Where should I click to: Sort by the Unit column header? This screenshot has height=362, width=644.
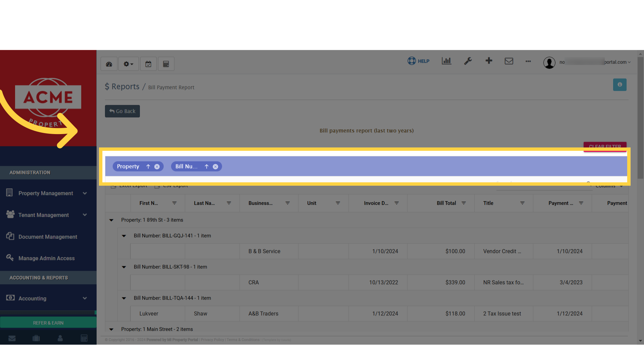click(312, 203)
